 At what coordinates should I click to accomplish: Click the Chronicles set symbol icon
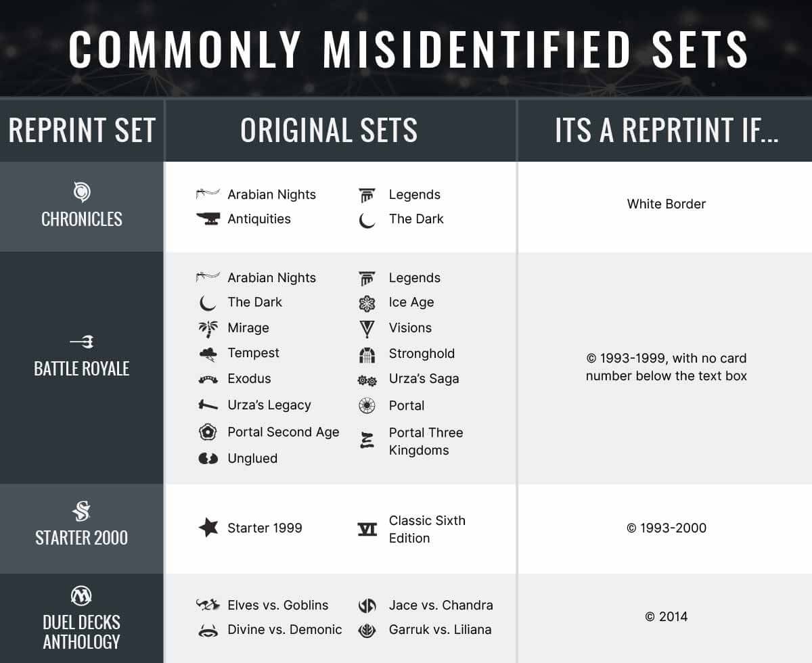click(82, 192)
